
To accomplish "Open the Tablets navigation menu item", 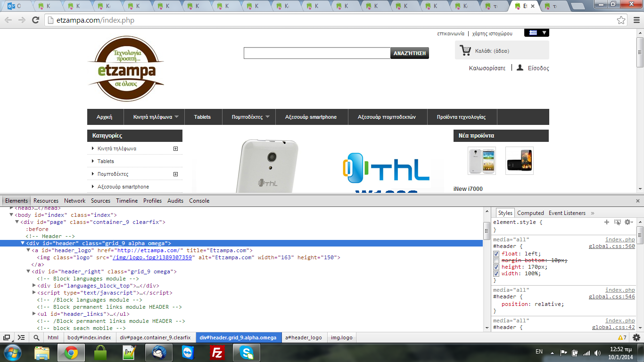I will coord(202,117).
